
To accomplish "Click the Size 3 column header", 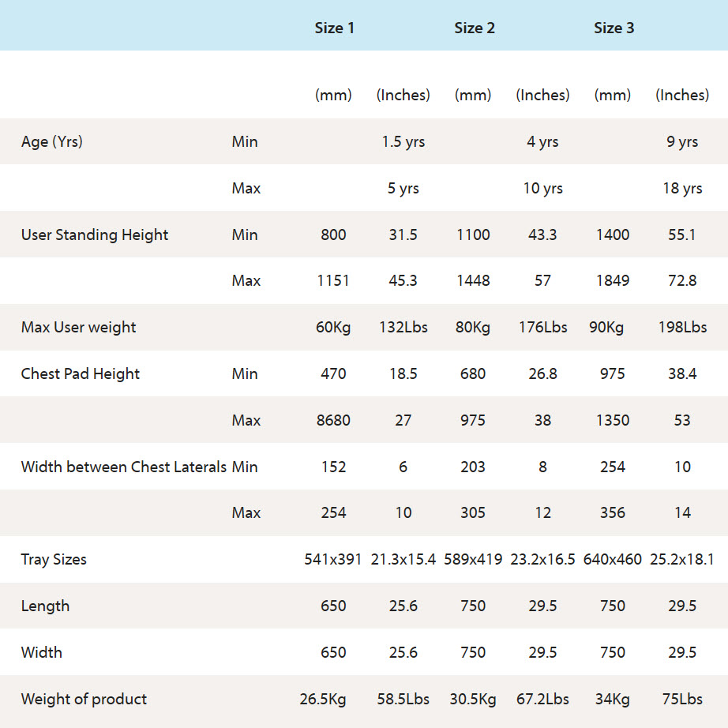I will (x=614, y=28).
